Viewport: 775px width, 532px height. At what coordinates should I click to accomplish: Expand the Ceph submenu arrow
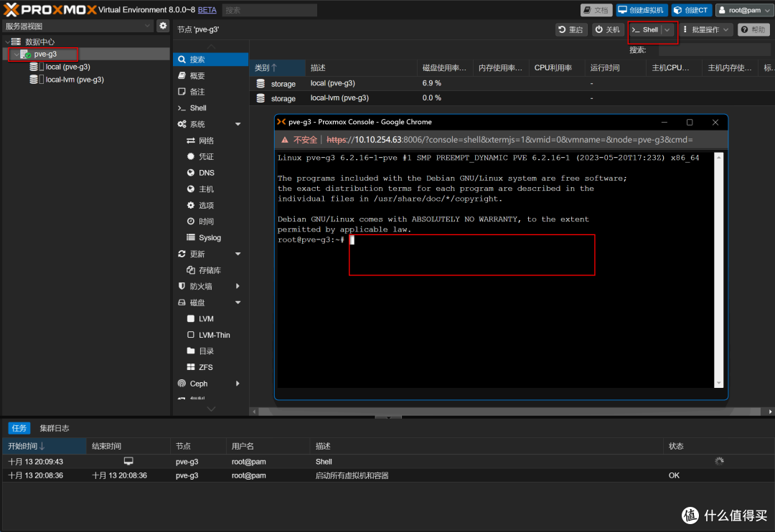tap(238, 384)
